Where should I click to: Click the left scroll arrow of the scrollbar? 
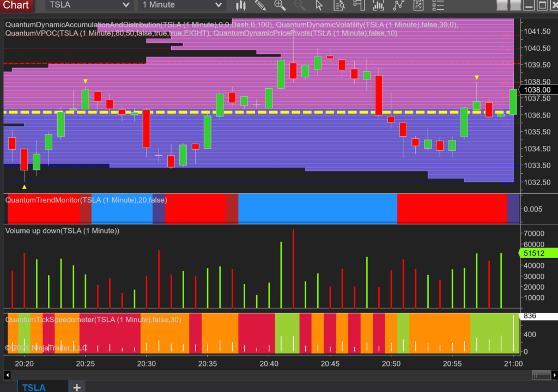tap(7, 375)
